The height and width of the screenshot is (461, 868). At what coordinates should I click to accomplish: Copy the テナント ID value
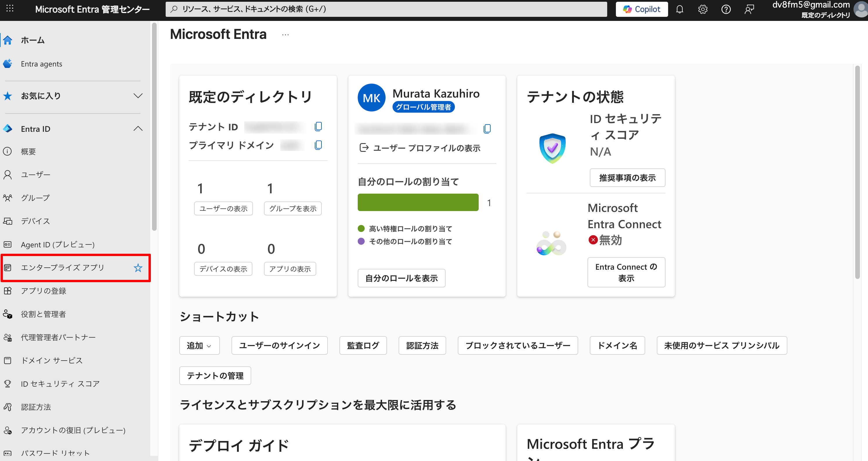318,127
